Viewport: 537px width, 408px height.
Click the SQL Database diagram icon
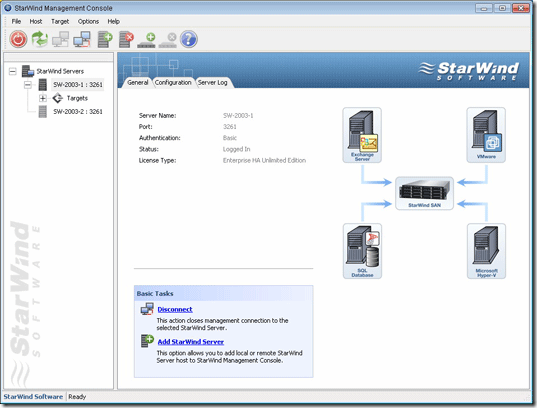point(362,251)
